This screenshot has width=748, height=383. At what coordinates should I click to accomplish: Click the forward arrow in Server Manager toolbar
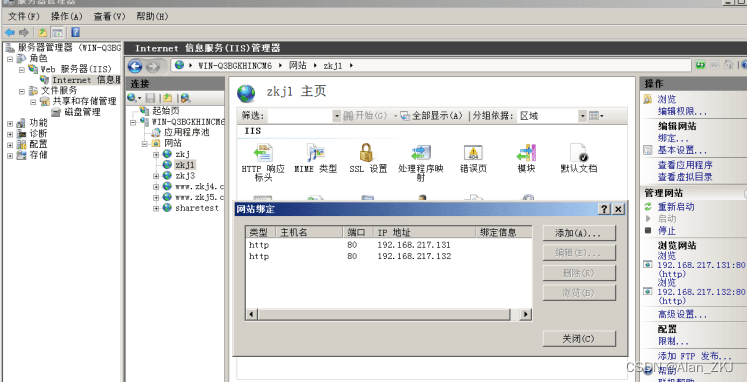coord(23,32)
